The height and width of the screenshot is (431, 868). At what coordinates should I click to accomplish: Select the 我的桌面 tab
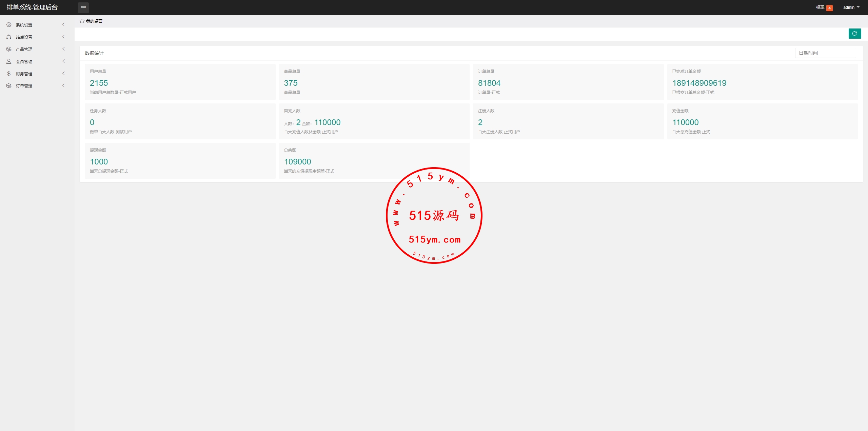94,21
